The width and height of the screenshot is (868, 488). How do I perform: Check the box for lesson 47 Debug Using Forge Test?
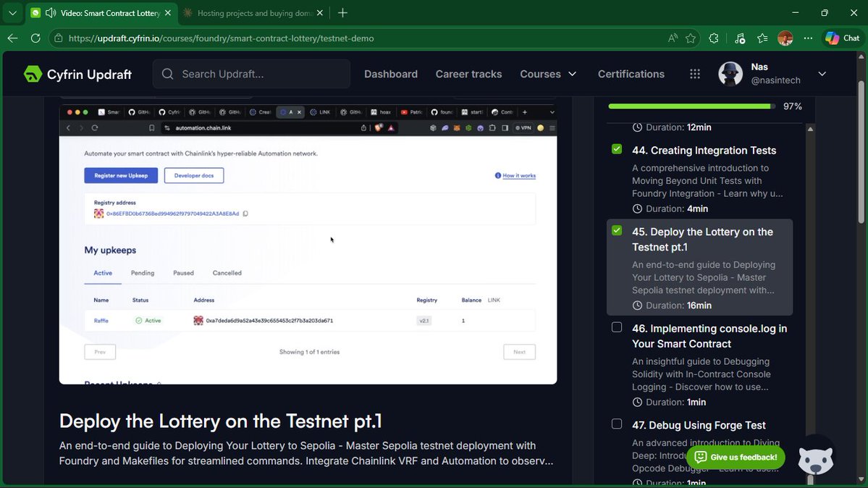(x=617, y=424)
